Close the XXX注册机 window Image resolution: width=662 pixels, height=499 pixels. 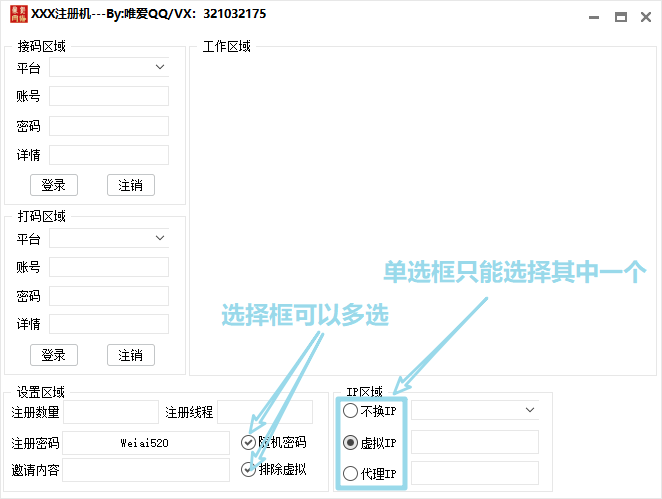(646, 17)
